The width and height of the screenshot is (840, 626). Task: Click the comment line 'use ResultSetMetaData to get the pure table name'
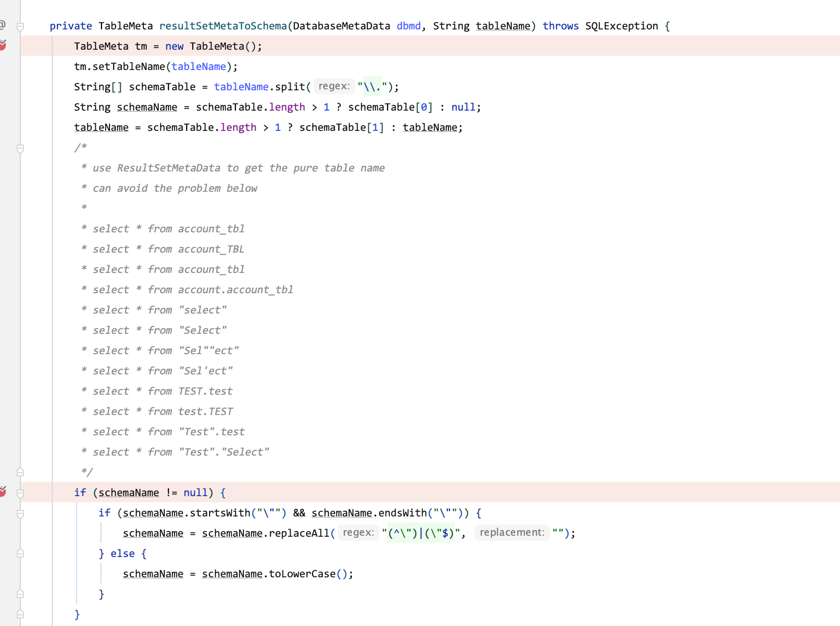(238, 168)
